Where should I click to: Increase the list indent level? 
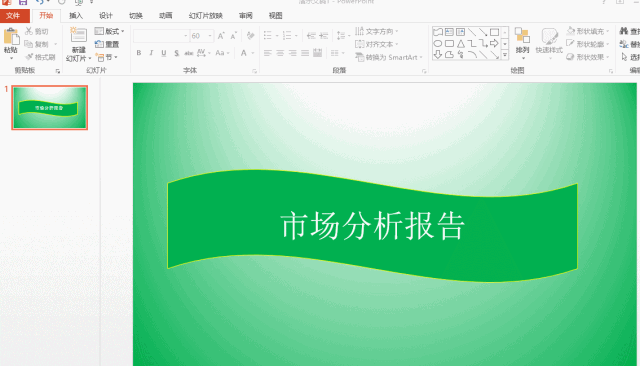[324, 36]
